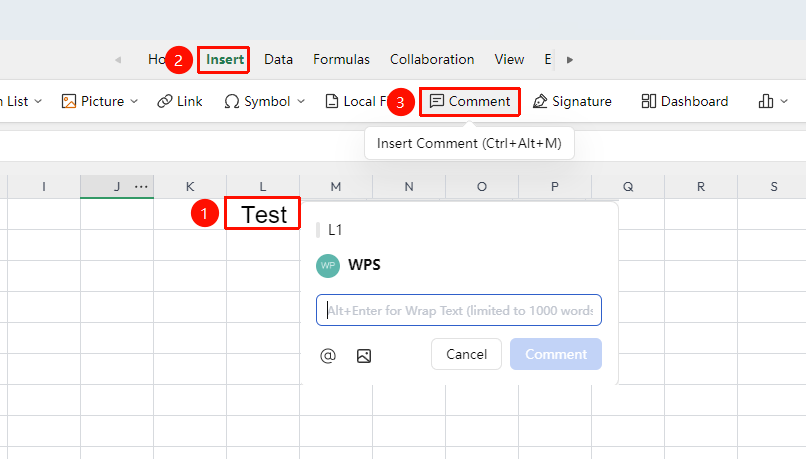The height and width of the screenshot is (459, 806).
Task: Select column K header
Action: pyautogui.click(x=190, y=187)
